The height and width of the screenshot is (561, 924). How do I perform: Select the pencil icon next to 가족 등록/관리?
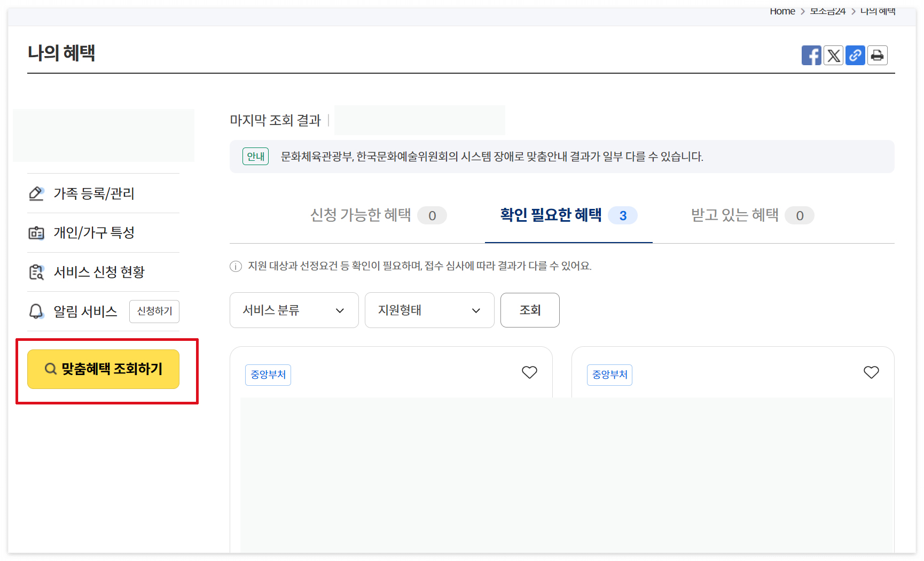(36, 193)
